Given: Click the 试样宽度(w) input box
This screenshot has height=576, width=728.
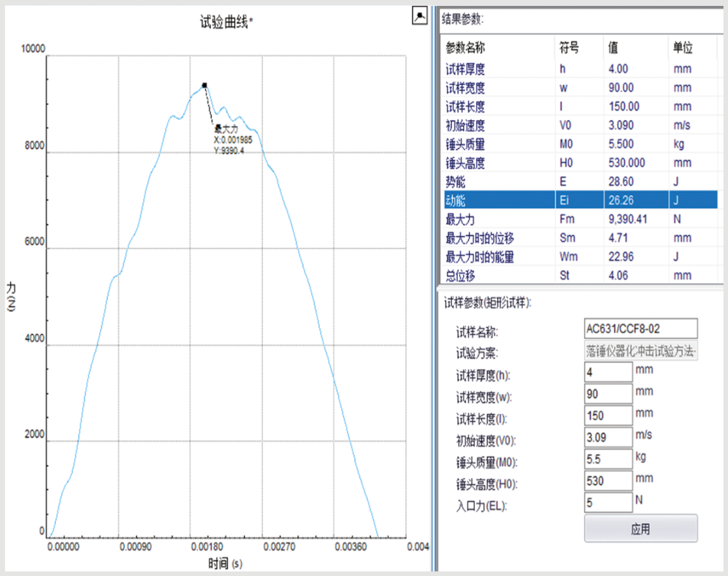Looking at the screenshot, I should [x=608, y=393].
